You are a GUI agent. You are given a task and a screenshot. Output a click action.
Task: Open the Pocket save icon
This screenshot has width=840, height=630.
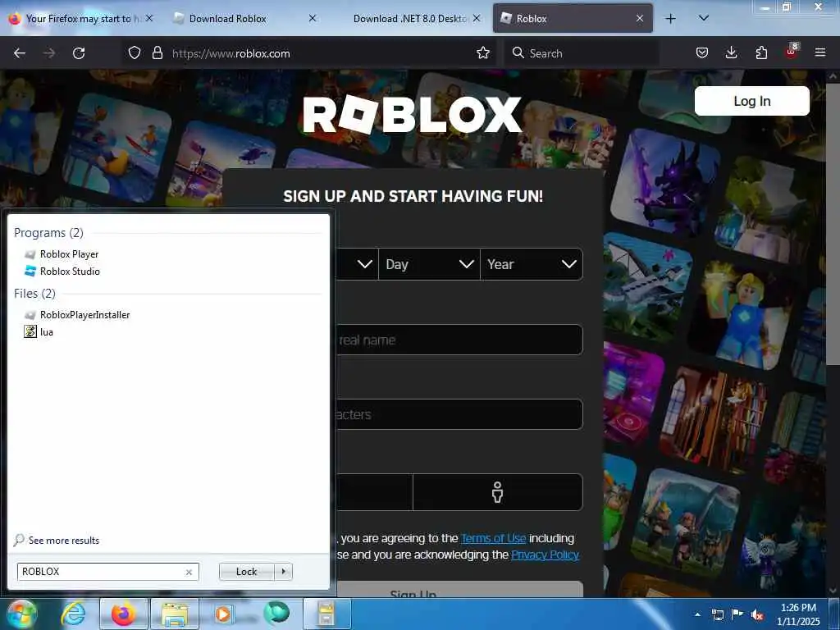click(702, 53)
